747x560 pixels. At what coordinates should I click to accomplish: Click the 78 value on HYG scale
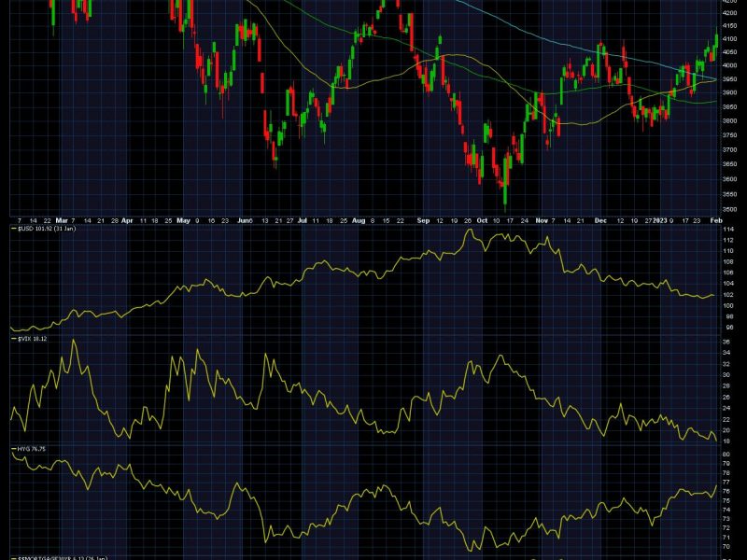click(726, 473)
